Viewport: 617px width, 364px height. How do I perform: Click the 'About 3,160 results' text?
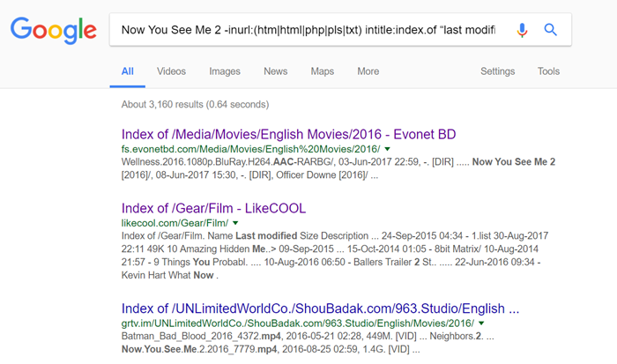click(195, 104)
